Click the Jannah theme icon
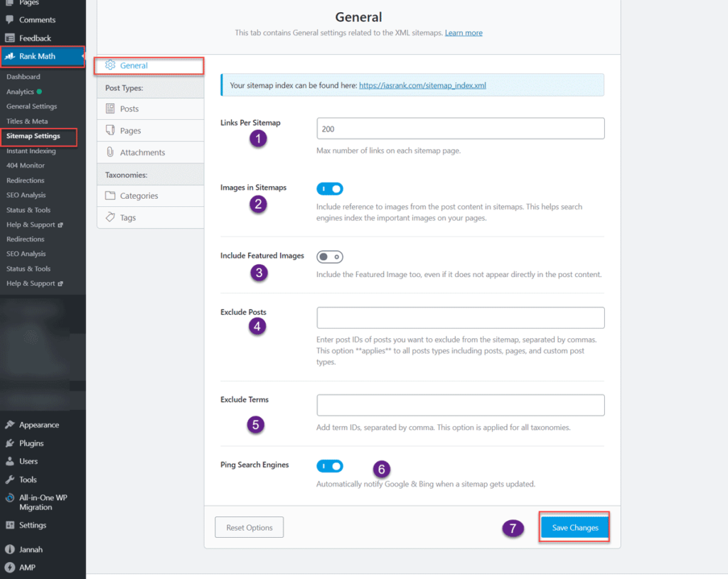 click(10, 549)
